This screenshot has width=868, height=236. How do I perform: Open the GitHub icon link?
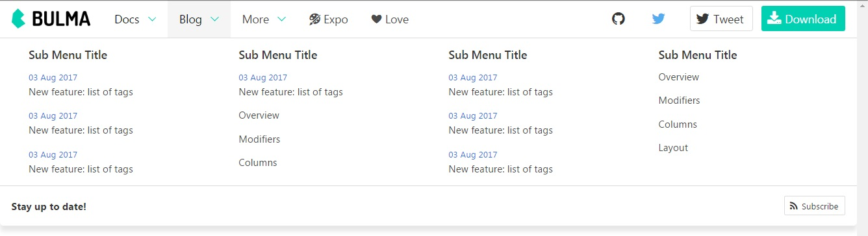(619, 19)
